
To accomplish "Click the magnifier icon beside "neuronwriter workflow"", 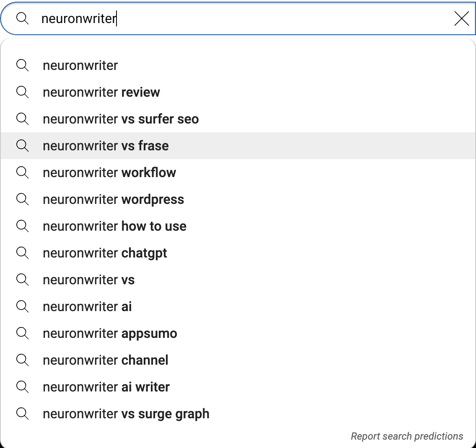I will (x=23, y=173).
